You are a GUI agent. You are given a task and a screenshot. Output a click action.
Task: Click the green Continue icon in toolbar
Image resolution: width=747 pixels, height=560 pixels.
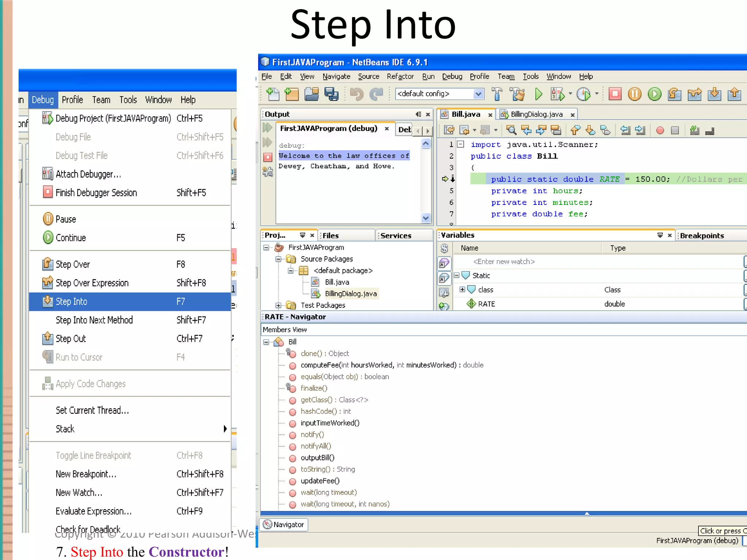[x=655, y=94]
